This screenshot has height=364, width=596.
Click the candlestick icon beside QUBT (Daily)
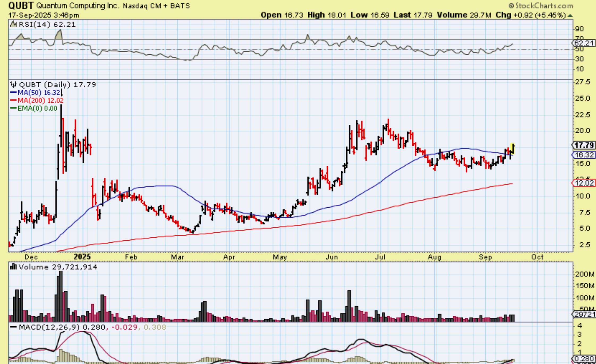[x=13, y=85]
